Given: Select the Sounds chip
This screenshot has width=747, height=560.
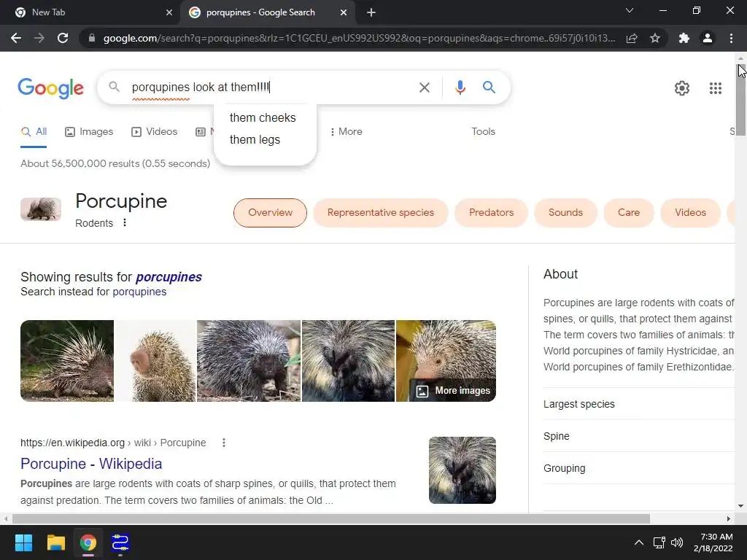Looking at the screenshot, I should point(565,212).
